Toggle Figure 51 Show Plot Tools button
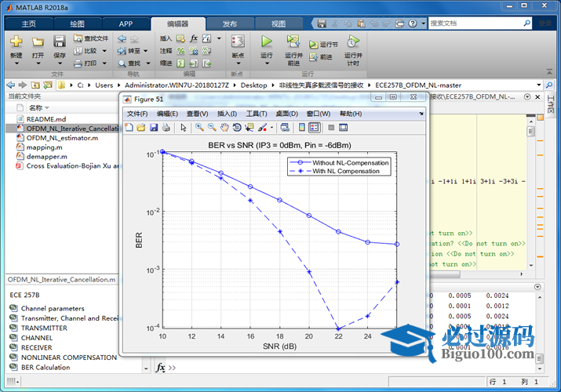The height and width of the screenshot is (392, 561). 344,128
